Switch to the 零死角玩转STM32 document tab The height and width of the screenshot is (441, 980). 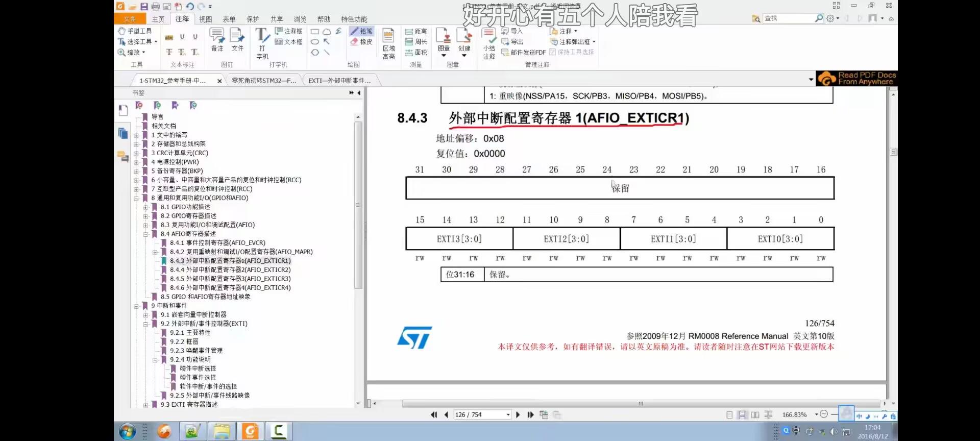[x=264, y=81]
